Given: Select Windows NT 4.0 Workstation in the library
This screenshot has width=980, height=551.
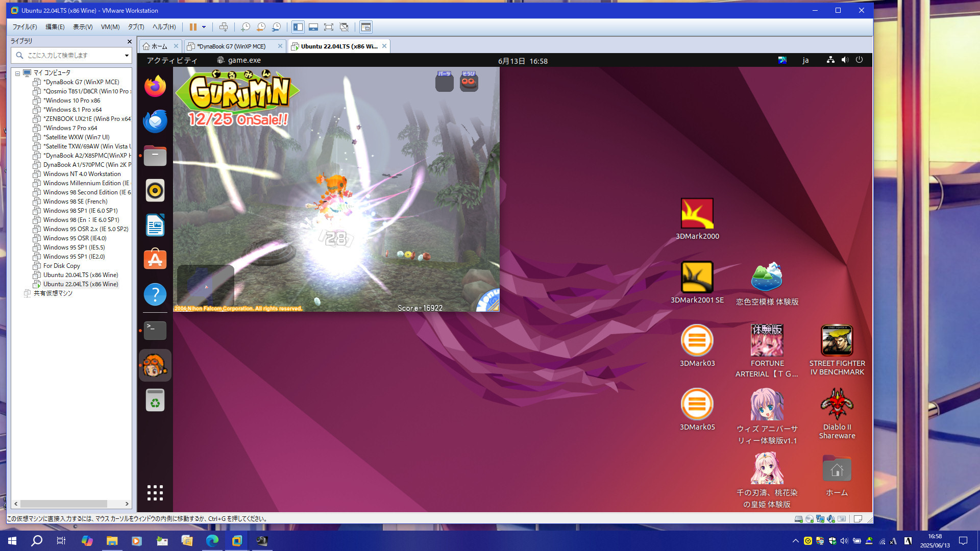Looking at the screenshot, I should tap(82, 174).
